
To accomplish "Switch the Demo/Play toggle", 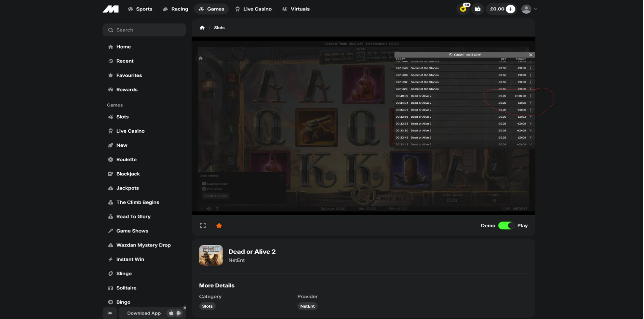I will point(505,226).
